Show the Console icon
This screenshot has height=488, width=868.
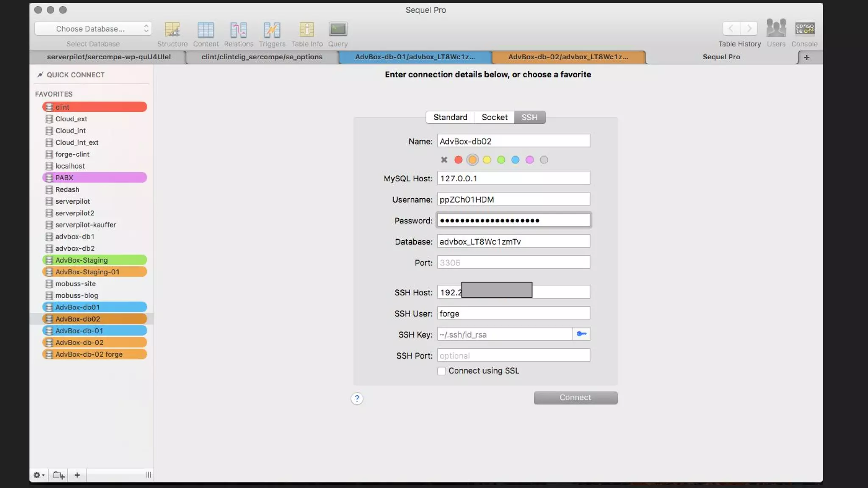pyautogui.click(x=804, y=29)
